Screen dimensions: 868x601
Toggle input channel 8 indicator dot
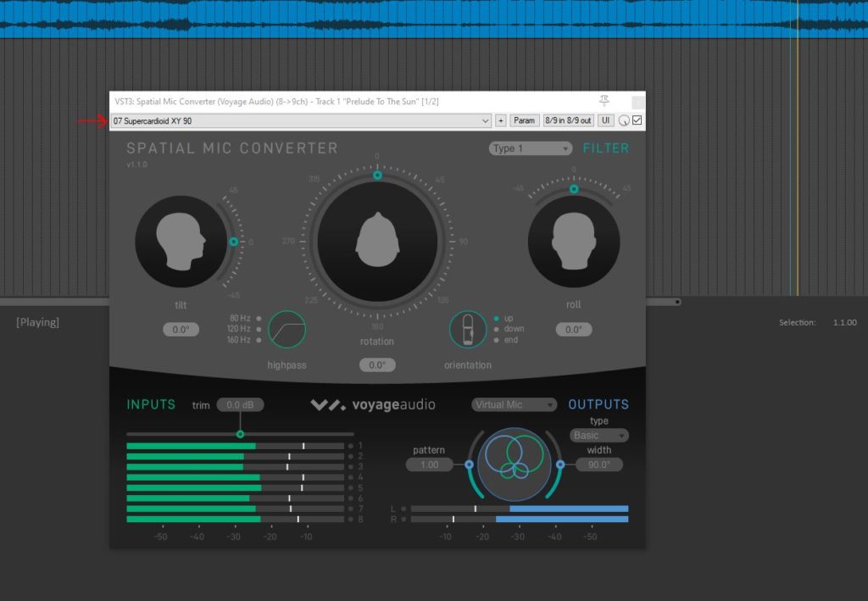click(x=350, y=519)
